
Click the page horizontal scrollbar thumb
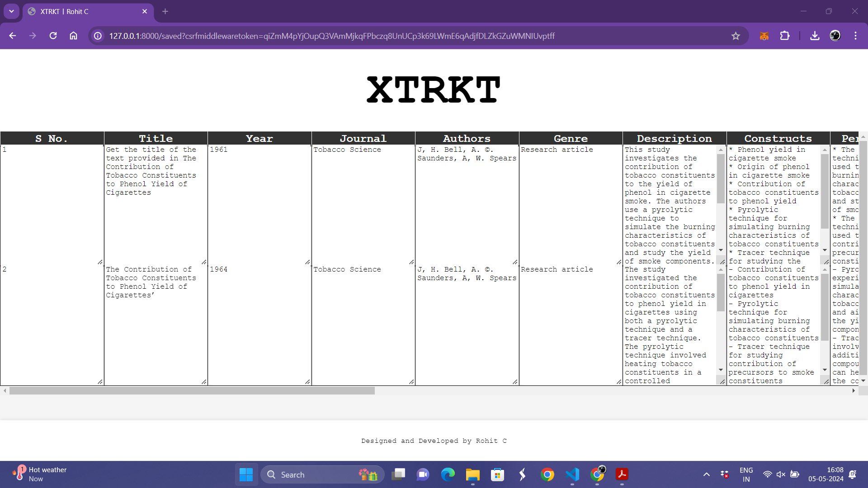click(192, 391)
